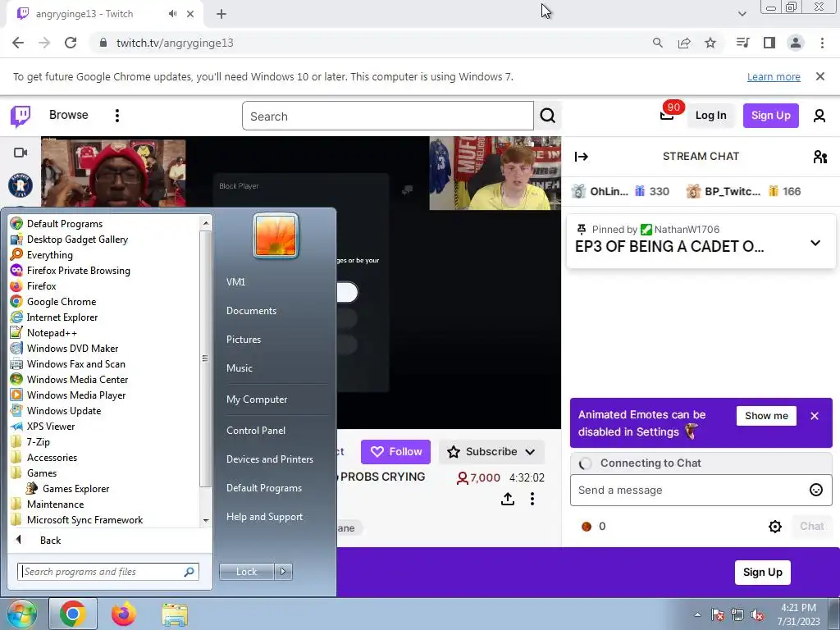This screenshot has width=840, height=630.
Task: Open Devices and Printers
Action: point(269,459)
